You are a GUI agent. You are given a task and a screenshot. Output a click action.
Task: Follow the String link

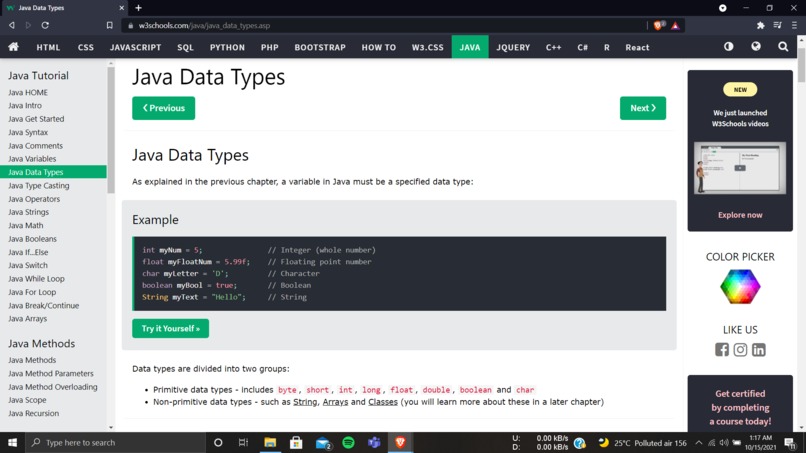(x=305, y=402)
